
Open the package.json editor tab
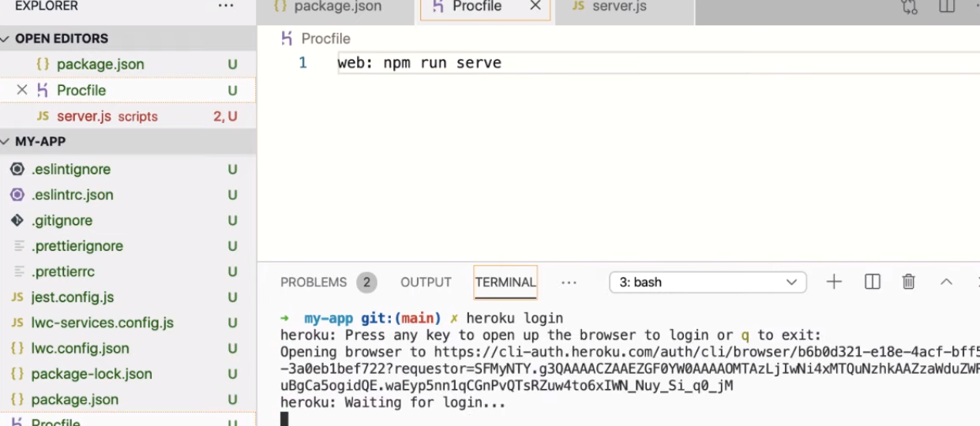pos(337,6)
